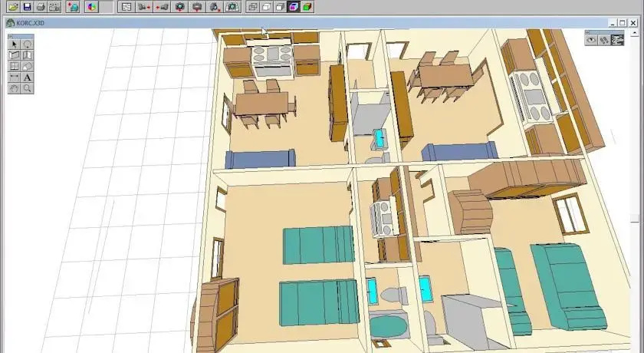Select the stove in the top-left kitchen
The image size is (644, 353).
point(273,61)
